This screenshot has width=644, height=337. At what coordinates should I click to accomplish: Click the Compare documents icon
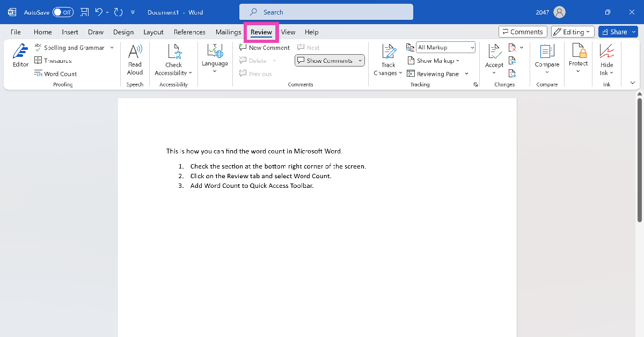[547, 52]
